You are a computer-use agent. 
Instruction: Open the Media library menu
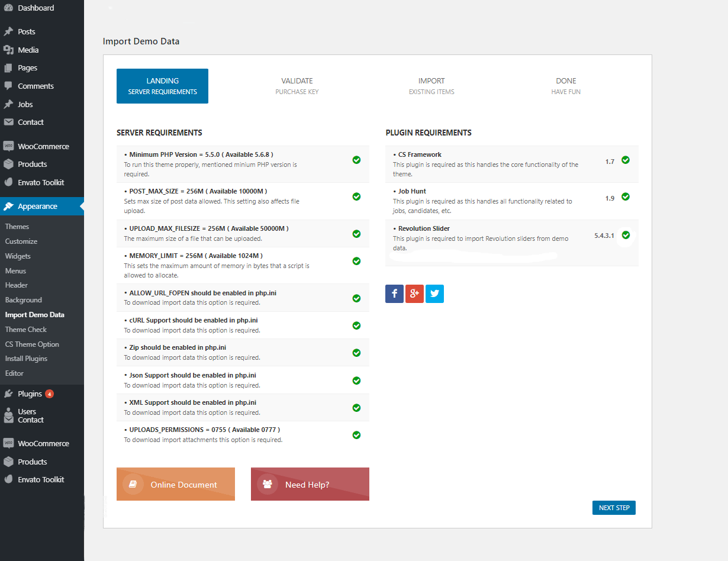(28, 50)
